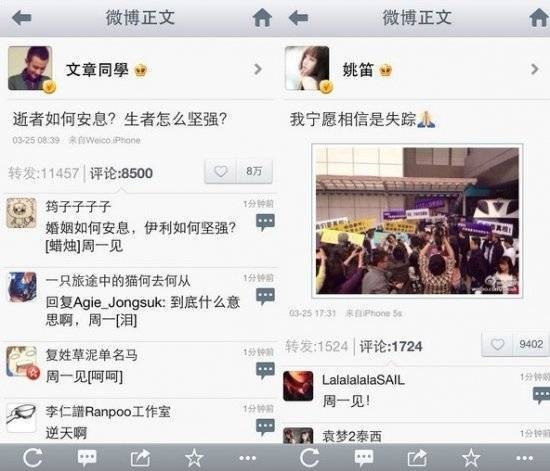This screenshot has height=471, width=550.
Task: Expand 姚笛 profile via chevron
Action: pos(534,69)
